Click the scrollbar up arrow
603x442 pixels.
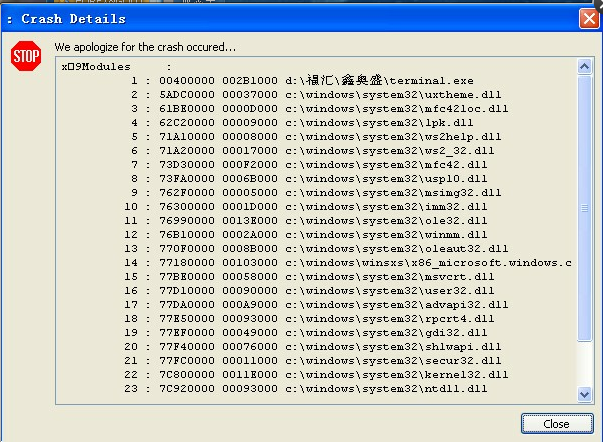(585, 67)
